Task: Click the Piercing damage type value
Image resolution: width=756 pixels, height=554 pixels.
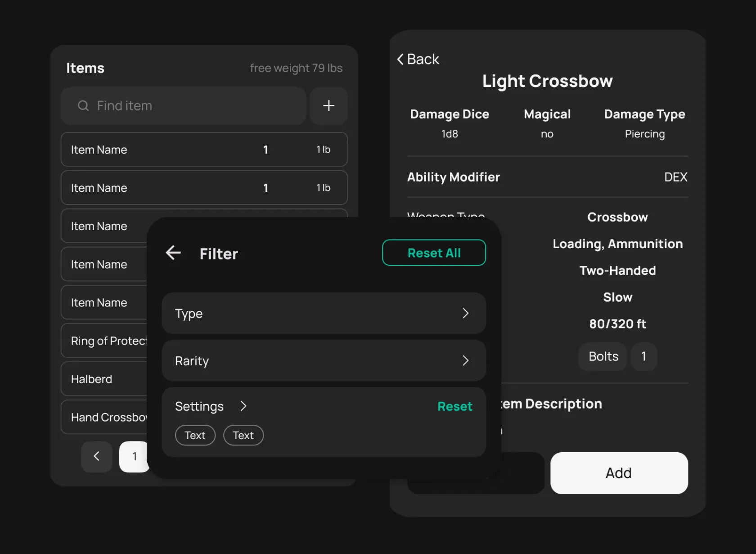Action: (644, 134)
